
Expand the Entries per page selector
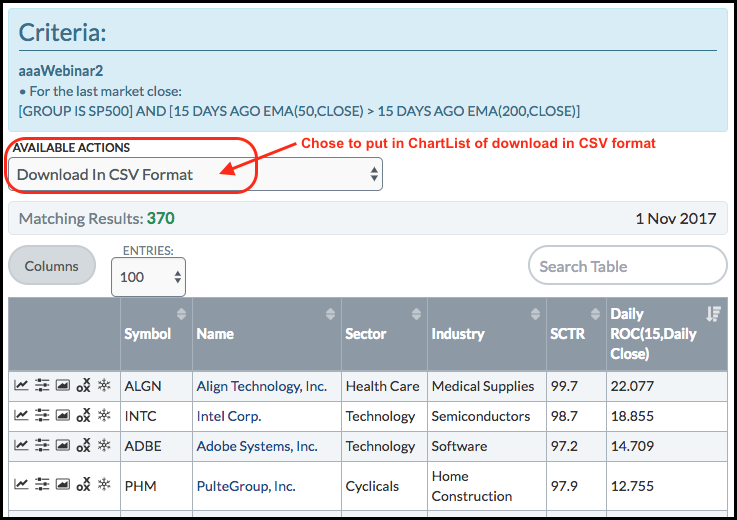click(x=148, y=277)
